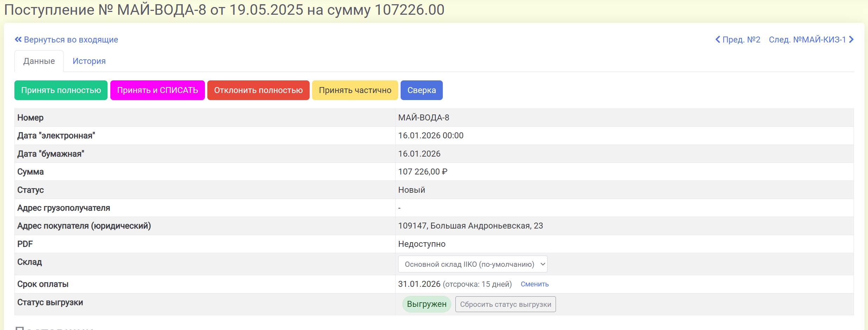Click the Статус value Новый
This screenshot has height=330, width=868.
click(x=412, y=190)
